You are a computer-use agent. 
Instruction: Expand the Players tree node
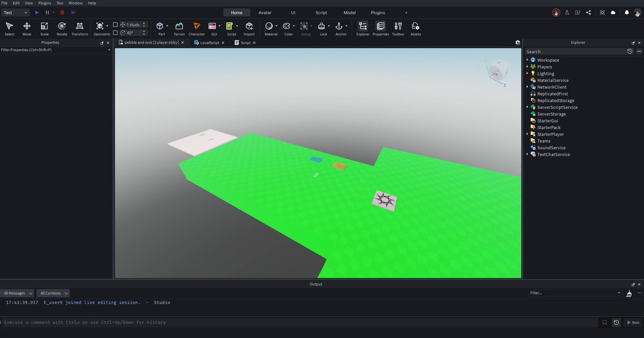(528, 67)
